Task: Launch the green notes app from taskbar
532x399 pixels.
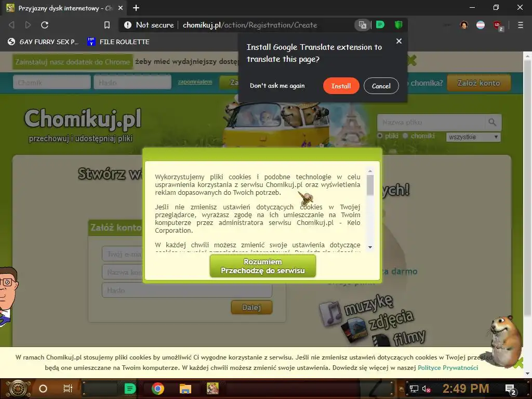Action: click(130, 389)
